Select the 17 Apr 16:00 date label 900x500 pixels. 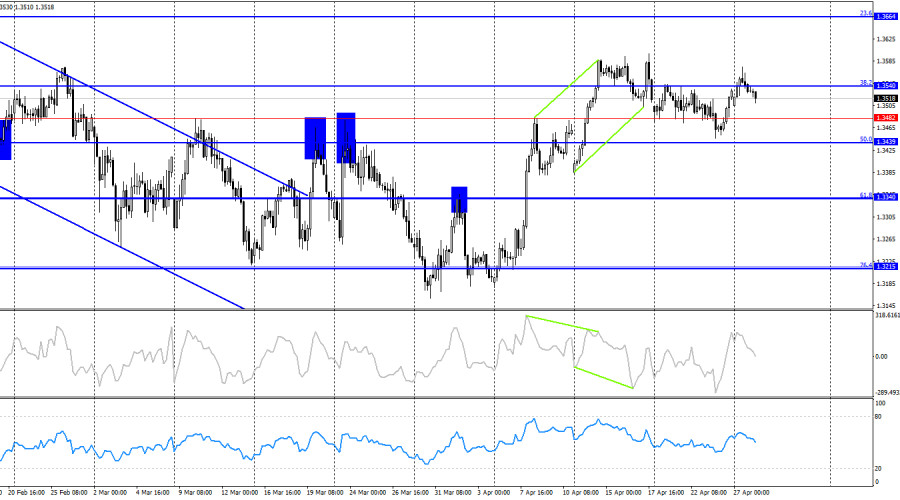click(x=666, y=493)
